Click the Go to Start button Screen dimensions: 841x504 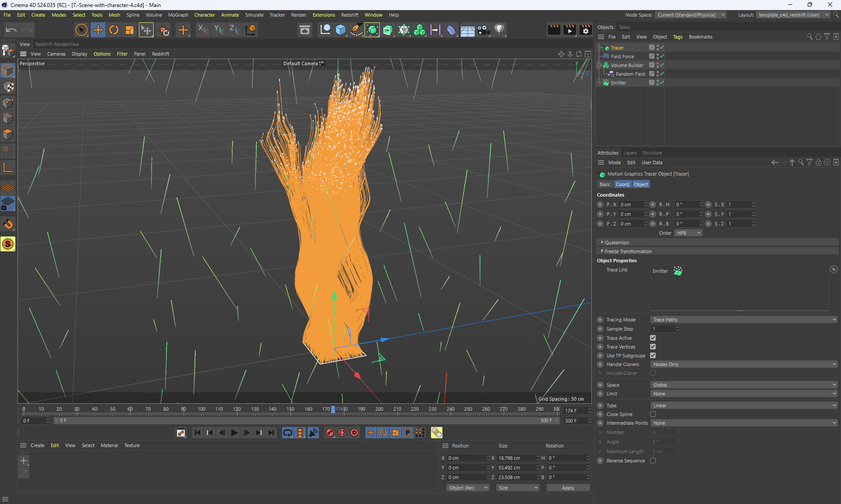tap(198, 433)
